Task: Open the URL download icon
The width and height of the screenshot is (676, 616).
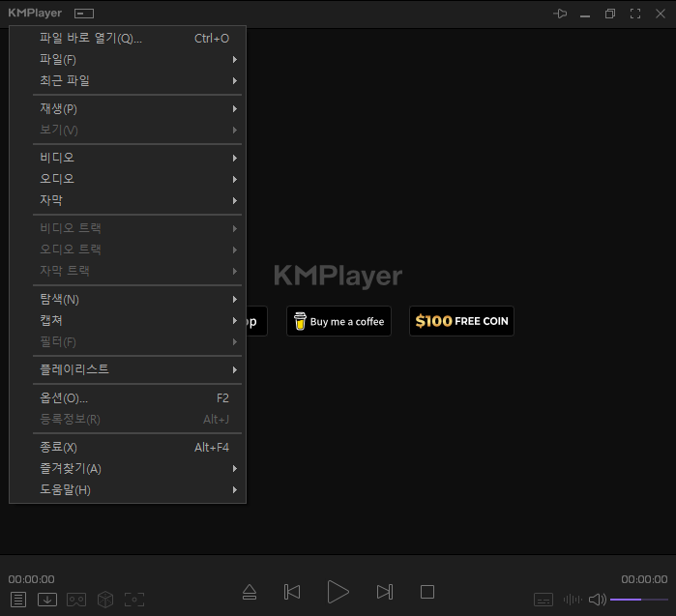Action: [x=47, y=600]
